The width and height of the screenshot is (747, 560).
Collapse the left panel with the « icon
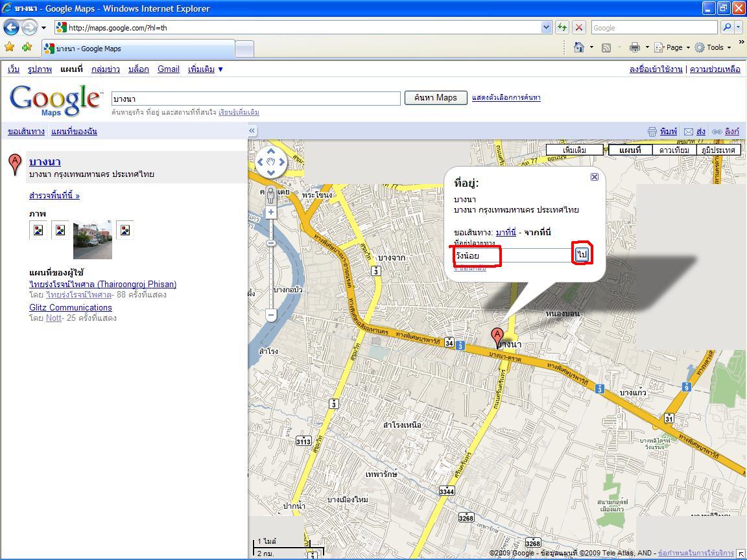tap(252, 130)
